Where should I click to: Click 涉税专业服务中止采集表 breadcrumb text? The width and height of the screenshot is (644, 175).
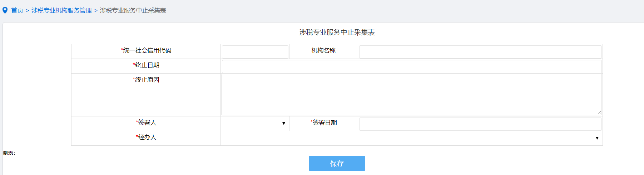pos(133,11)
